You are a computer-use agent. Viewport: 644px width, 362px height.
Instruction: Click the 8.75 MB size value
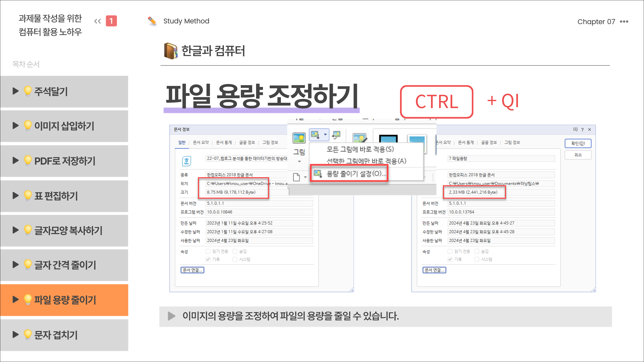click(x=231, y=192)
